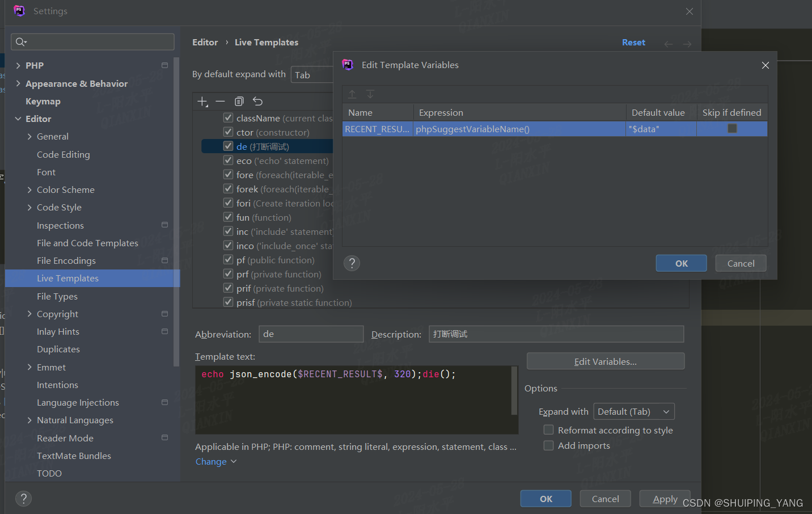The image size is (812, 514).
Task: Toggle the ctor template checkbox
Action: [228, 132]
